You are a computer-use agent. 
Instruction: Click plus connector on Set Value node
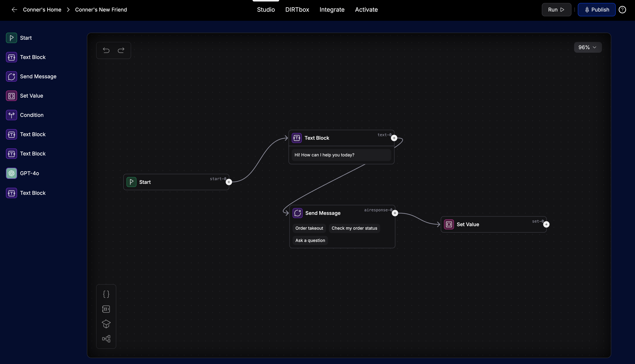[x=546, y=224]
